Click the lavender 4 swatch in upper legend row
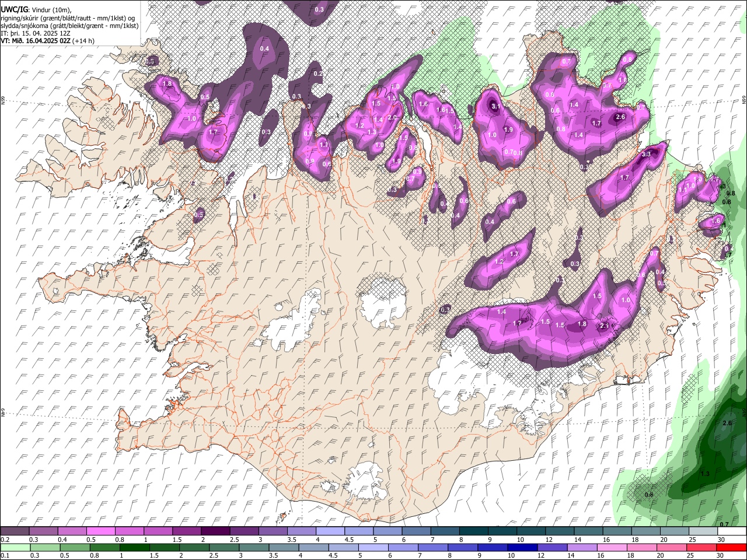This screenshot has height=560, width=747. (330, 531)
